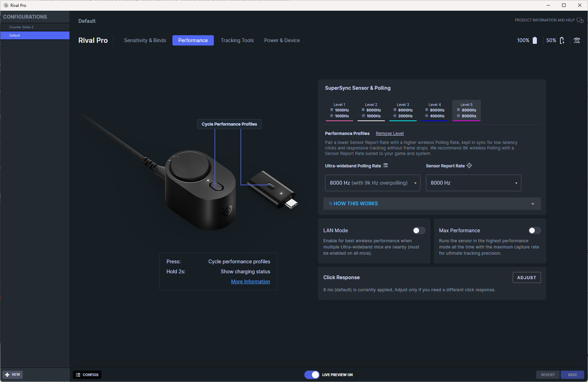The width and height of the screenshot is (588, 382).
Task: Enable the LAN Mode toggle
Action: point(419,231)
